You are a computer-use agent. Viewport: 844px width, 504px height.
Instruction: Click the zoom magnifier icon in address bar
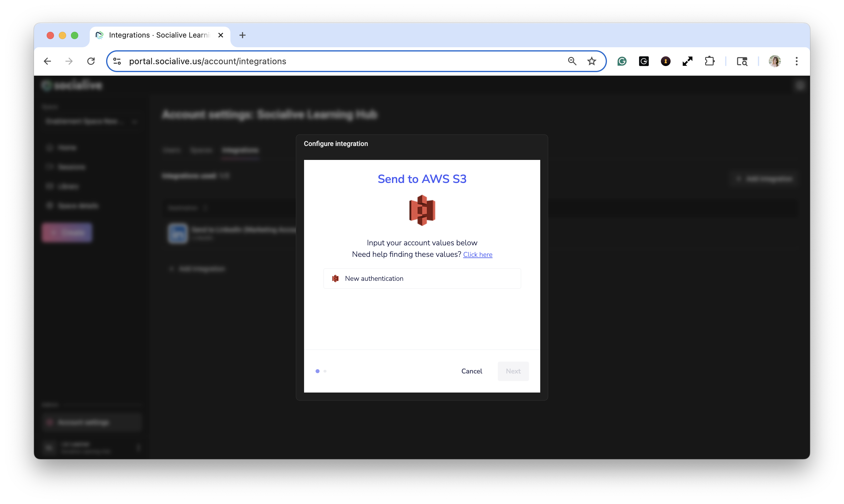pyautogui.click(x=572, y=61)
